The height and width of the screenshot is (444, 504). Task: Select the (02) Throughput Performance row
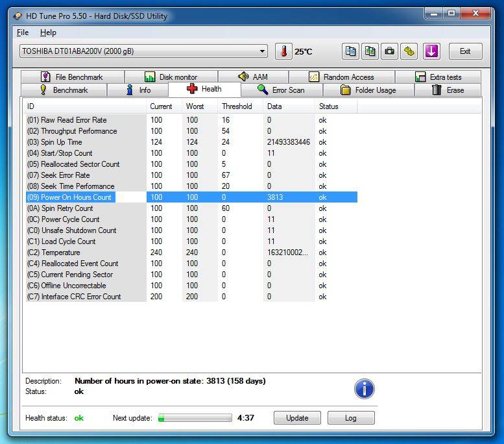(x=191, y=131)
